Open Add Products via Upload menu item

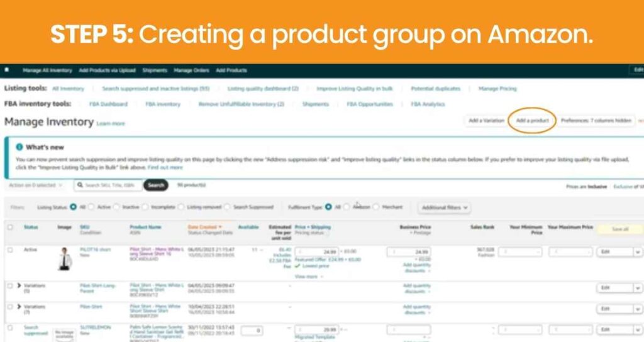pos(107,70)
